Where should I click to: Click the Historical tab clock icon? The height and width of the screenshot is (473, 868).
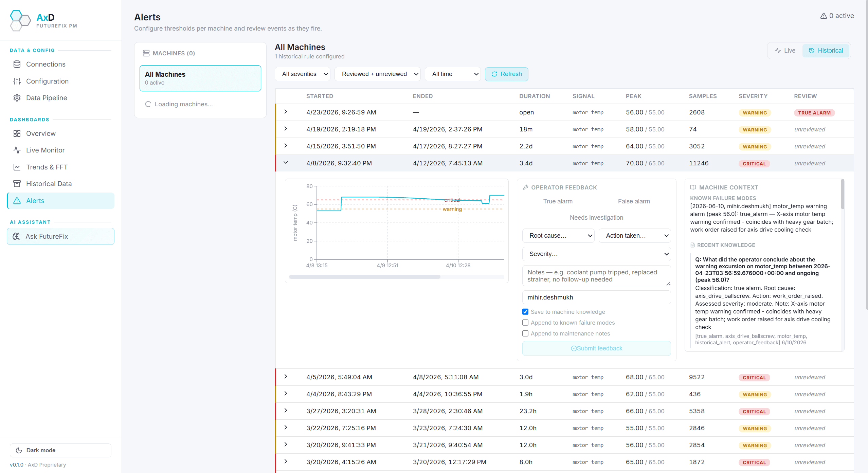point(812,51)
